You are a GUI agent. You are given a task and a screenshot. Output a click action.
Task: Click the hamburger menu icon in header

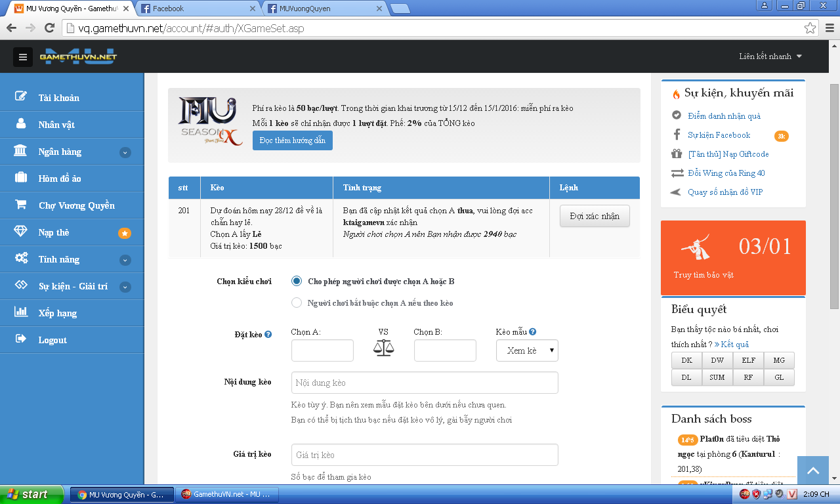coord(23,57)
